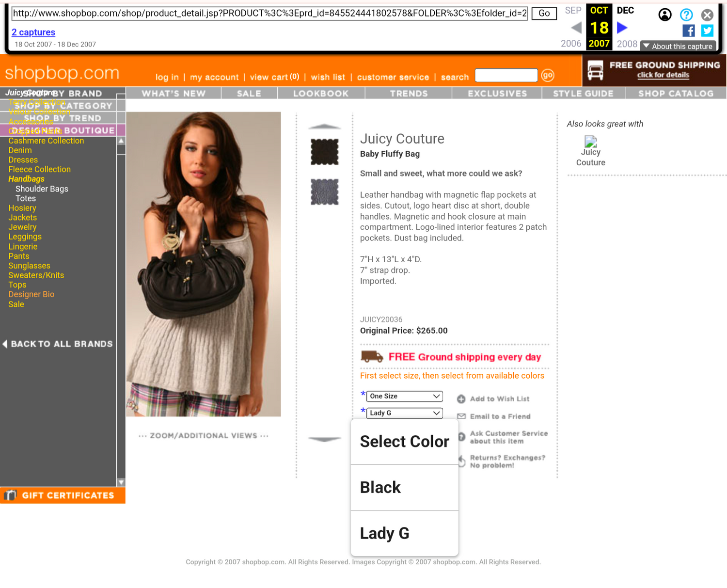Click the log in link
The image size is (727, 588).
coord(167,77)
